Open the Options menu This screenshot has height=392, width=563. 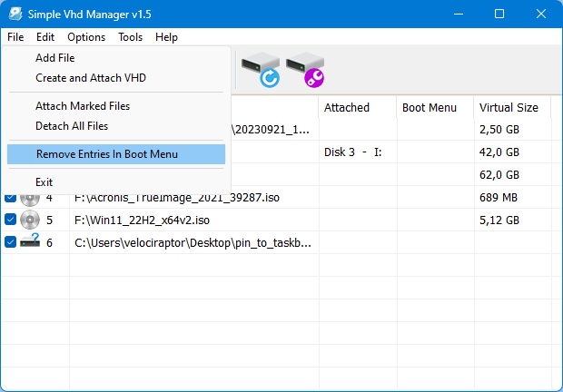pos(86,37)
